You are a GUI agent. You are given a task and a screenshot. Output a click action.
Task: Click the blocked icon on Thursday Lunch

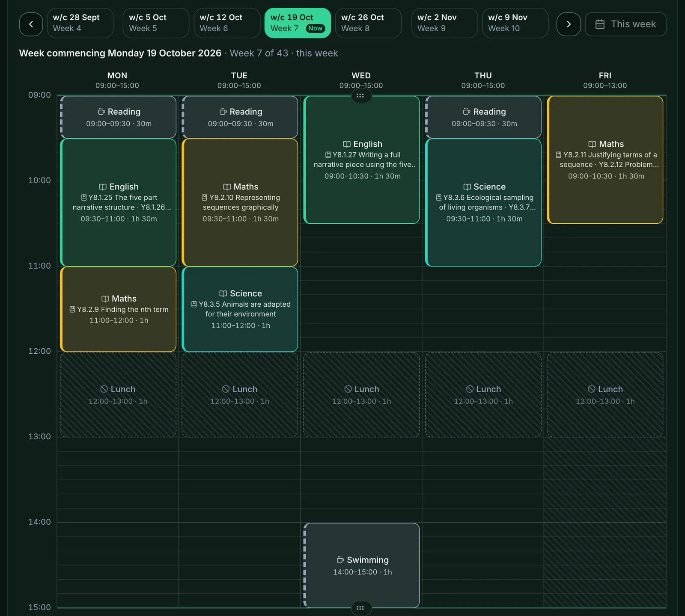(x=470, y=389)
